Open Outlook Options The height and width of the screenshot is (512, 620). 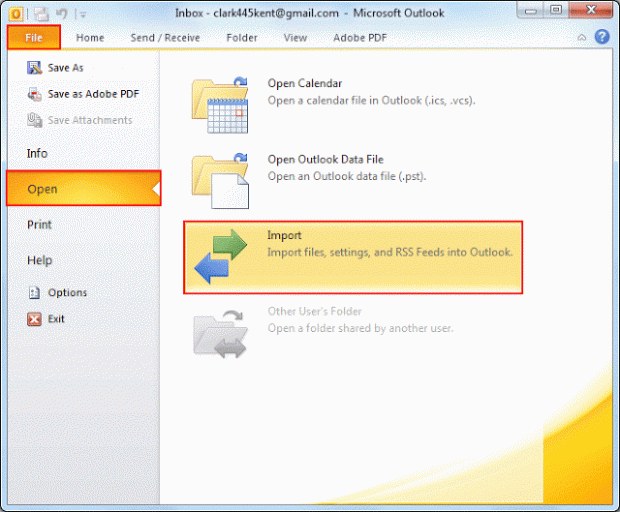(x=67, y=293)
